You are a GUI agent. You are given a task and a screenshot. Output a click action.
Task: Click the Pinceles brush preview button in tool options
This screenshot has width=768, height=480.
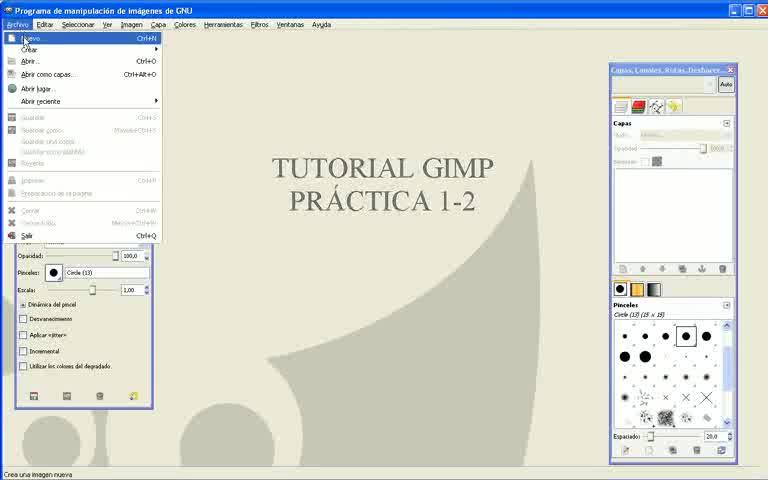[54, 273]
